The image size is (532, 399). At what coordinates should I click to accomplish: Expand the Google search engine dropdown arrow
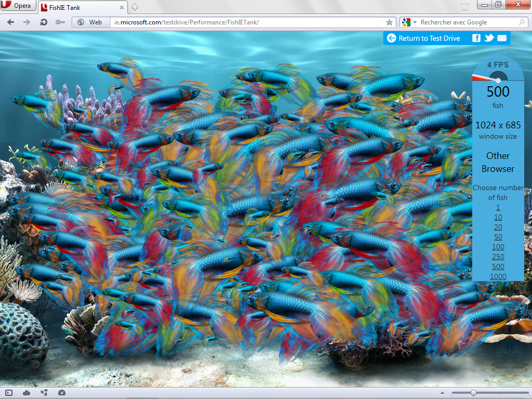(415, 22)
